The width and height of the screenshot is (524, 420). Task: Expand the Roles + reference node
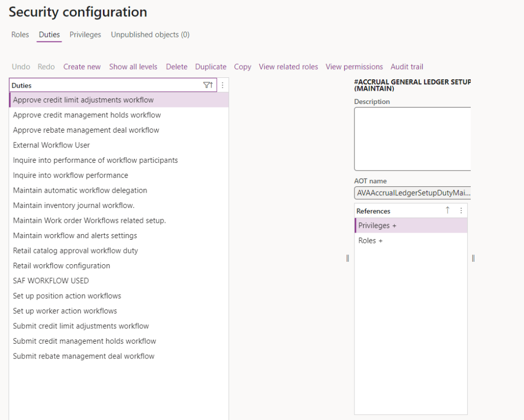click(370, 241)
